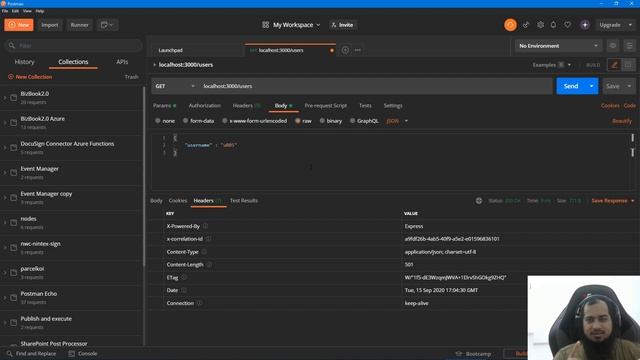Click the blue Send button
This screenshot has width=640, height=360.
(x=571, y=86)
